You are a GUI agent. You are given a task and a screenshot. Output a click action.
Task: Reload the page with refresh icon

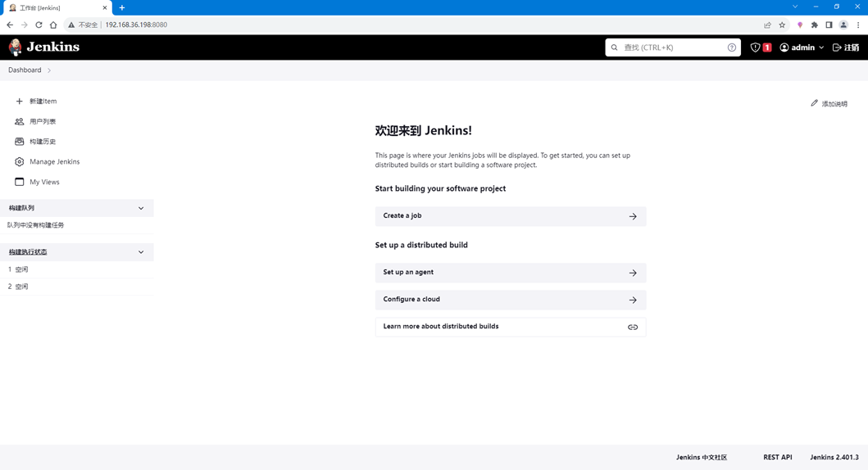pyautogui.click(x=39, y=25)
